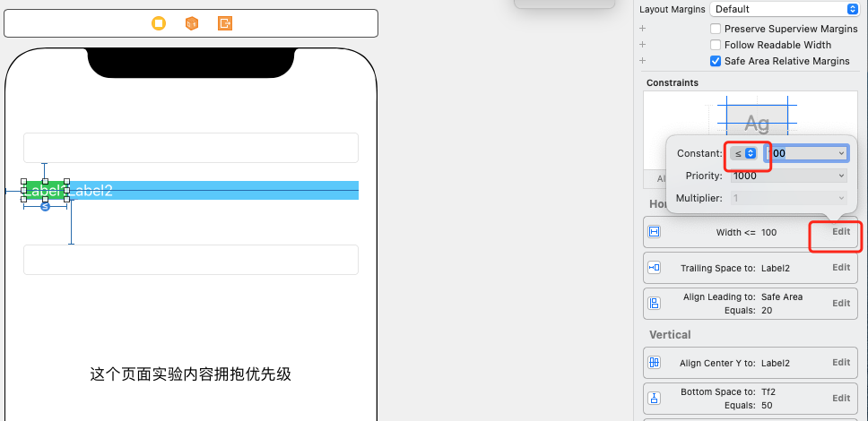Select the orange First Responder cube icon

coord(192,23)
